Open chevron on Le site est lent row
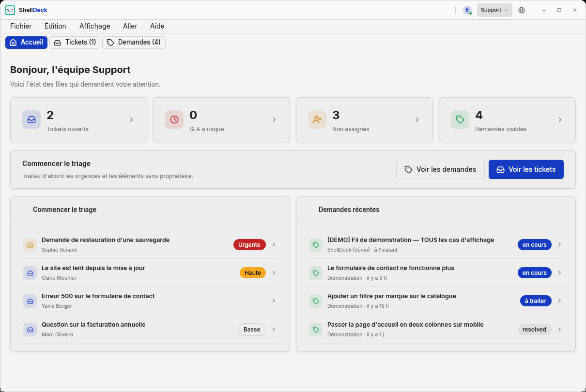The image size is (586, 392). coord(274,272)
